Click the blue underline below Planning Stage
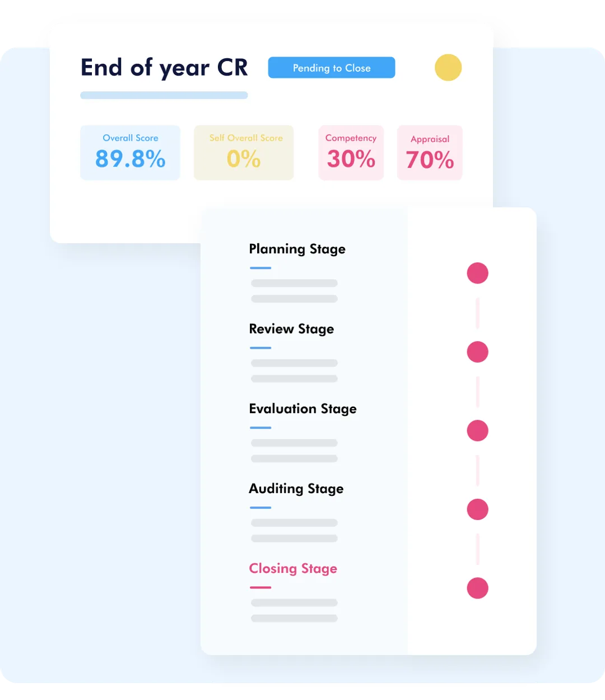Screen dimensions: 605x700 [x=260, y=268]
